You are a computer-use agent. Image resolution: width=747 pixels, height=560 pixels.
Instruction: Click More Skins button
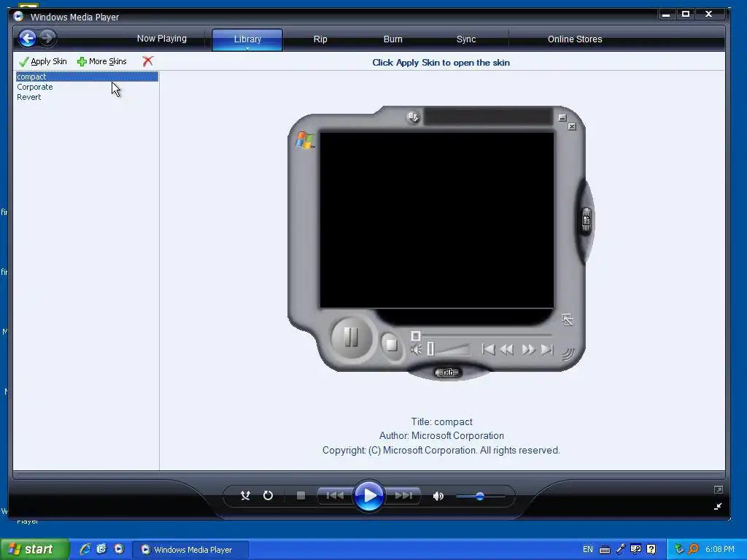point(102,61)
